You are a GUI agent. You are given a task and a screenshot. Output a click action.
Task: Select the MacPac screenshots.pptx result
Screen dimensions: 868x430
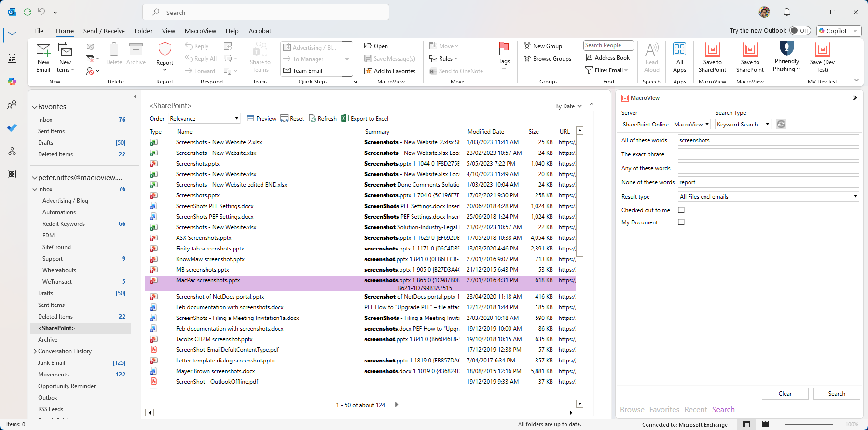[360, 284]
